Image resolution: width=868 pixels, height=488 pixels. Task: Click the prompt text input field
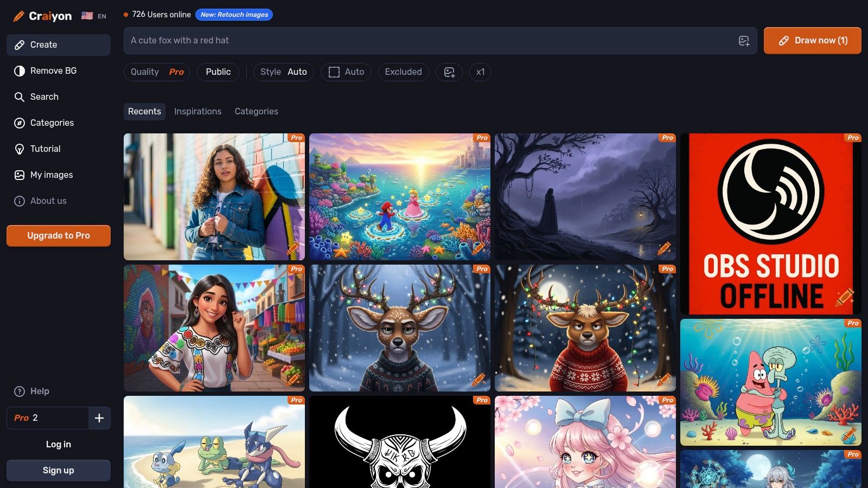pyautogui.click(x=423, y=41)
